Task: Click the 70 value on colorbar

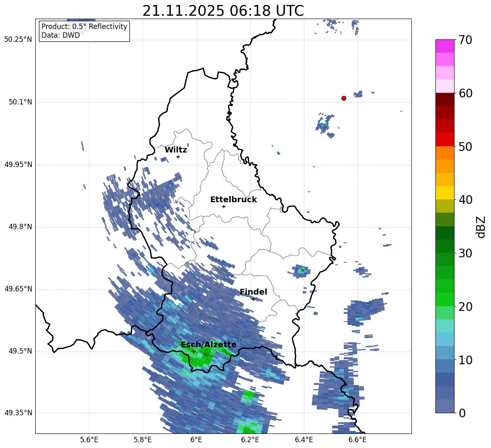Action: [465, 40]
